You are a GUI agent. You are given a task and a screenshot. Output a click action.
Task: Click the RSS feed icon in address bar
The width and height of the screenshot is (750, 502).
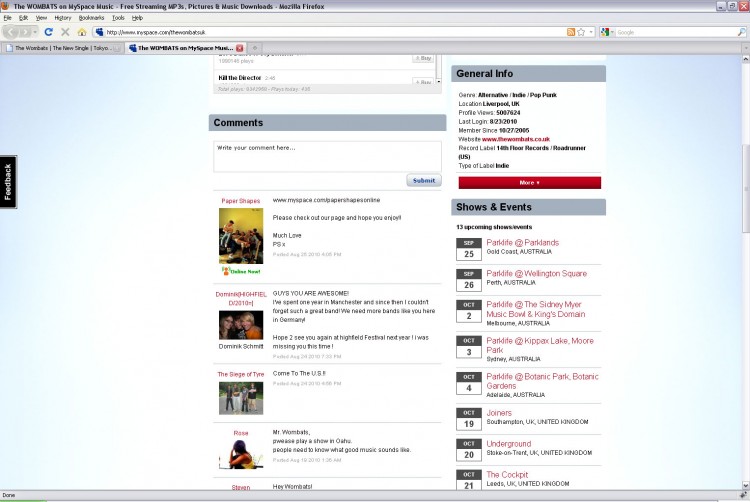point(571,32)
